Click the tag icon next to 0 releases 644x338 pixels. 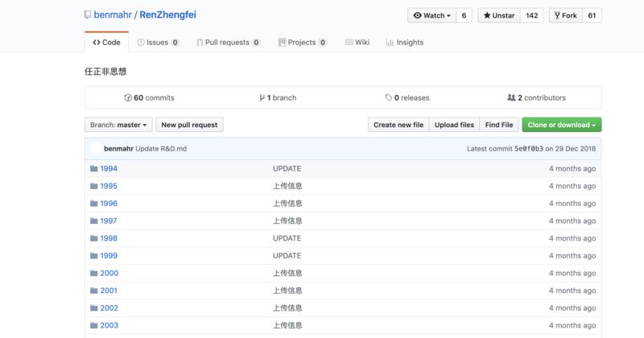click(388, 97)
